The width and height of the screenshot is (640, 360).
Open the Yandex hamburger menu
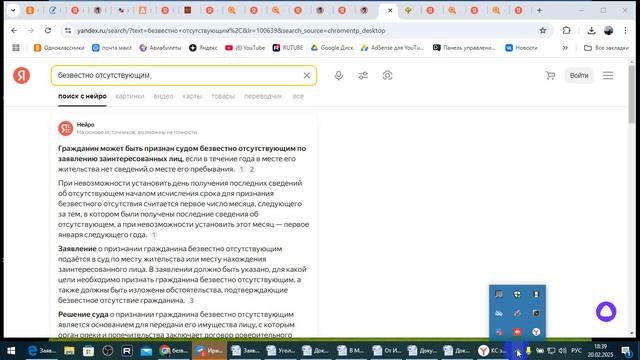point(608,76)
